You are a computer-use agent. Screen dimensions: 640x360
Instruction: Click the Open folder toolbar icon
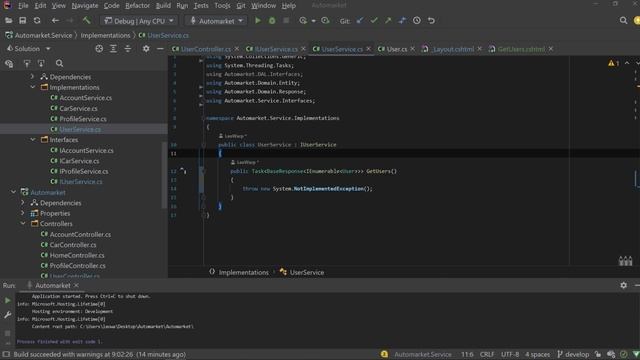[8, 20]
